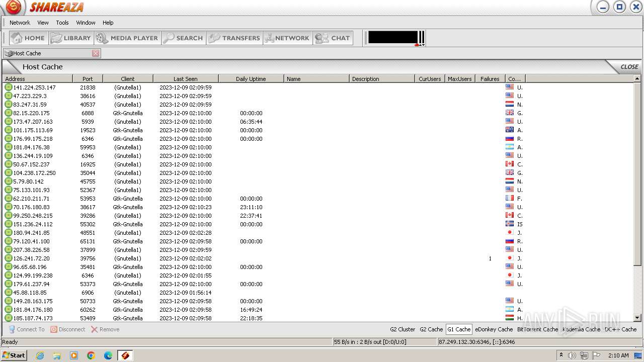The width and height of the screenshot is (644, 362).
Task: Click port value 65131
Action: pyautogui.click(x=88, y=241)
